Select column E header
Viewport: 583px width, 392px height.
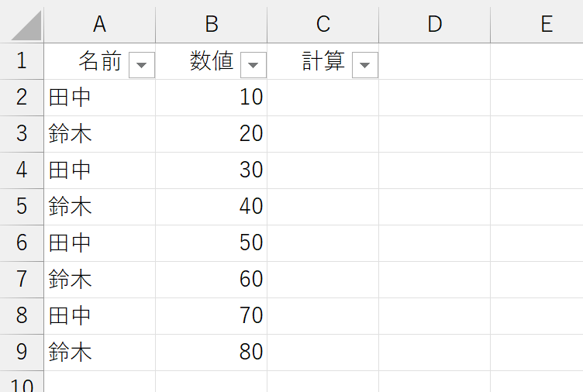tap(537, 25)
